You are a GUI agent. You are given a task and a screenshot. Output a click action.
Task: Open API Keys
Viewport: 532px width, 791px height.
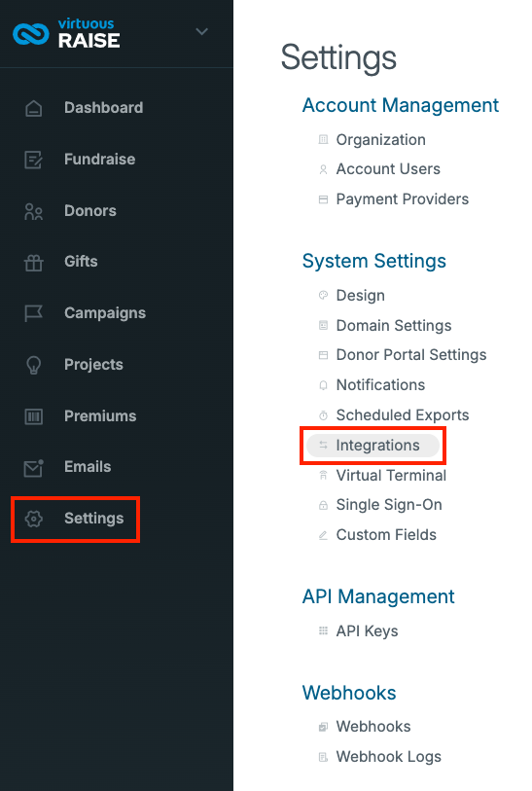(x=367, y=631)
